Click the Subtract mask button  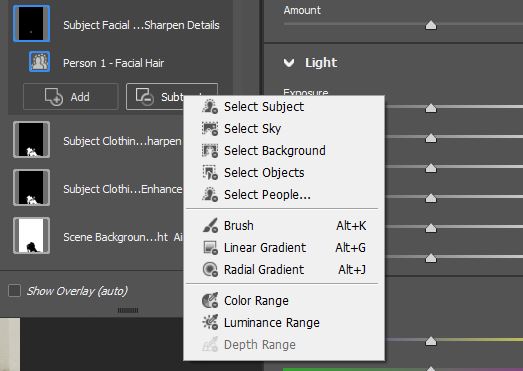pos(155,96)
